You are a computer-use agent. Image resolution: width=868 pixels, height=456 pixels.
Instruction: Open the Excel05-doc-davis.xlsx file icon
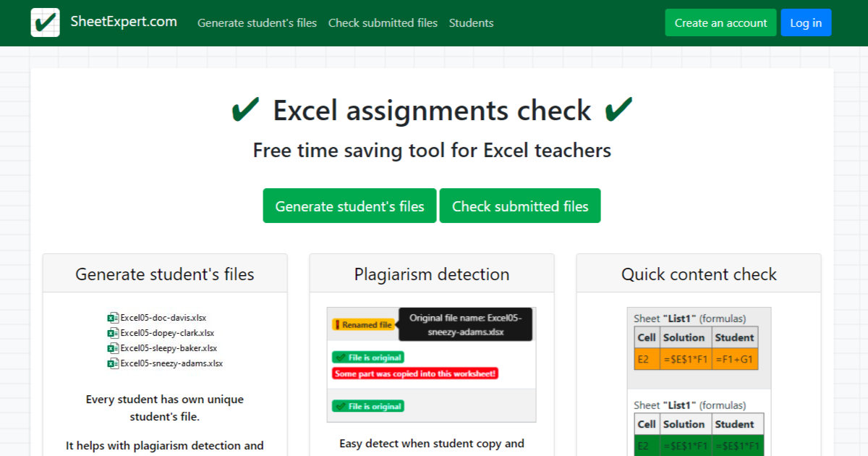[x=113, y=317]
